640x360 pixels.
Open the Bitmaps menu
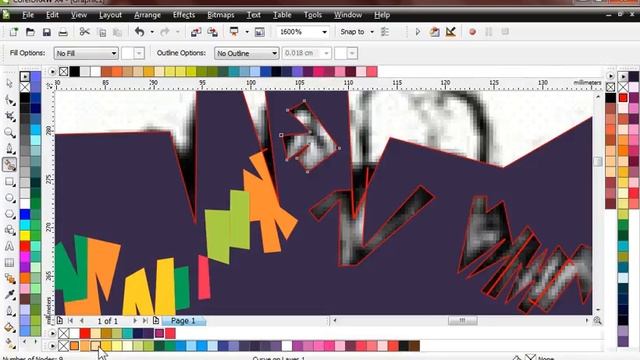tap(221, 15)
